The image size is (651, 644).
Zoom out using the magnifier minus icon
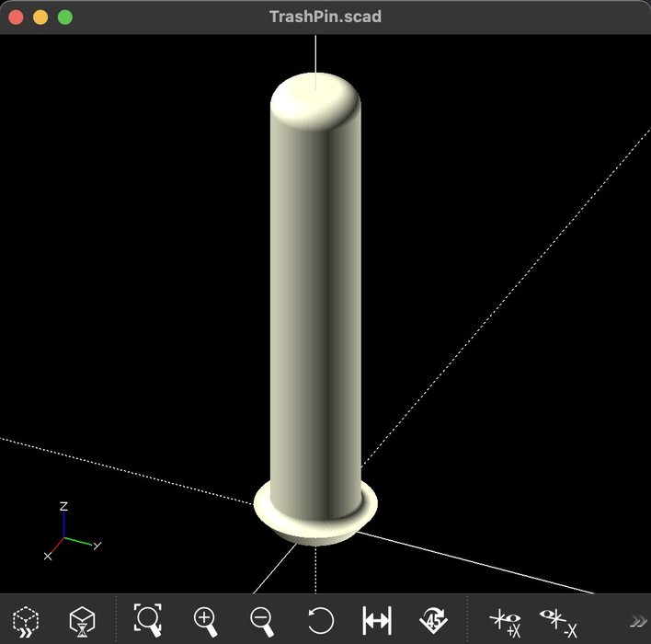pyautogui.click(x=263, y=620)
